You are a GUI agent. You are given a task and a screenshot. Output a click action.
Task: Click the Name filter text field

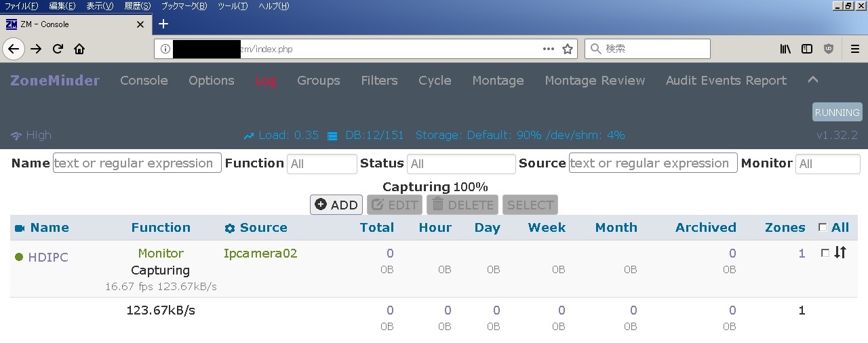coord(137,163)
